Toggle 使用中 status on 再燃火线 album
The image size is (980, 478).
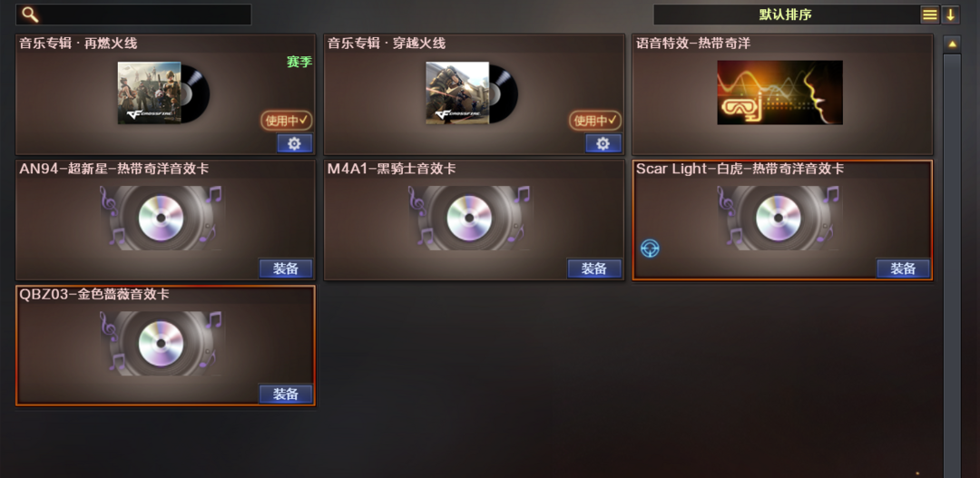coord(286,121)
